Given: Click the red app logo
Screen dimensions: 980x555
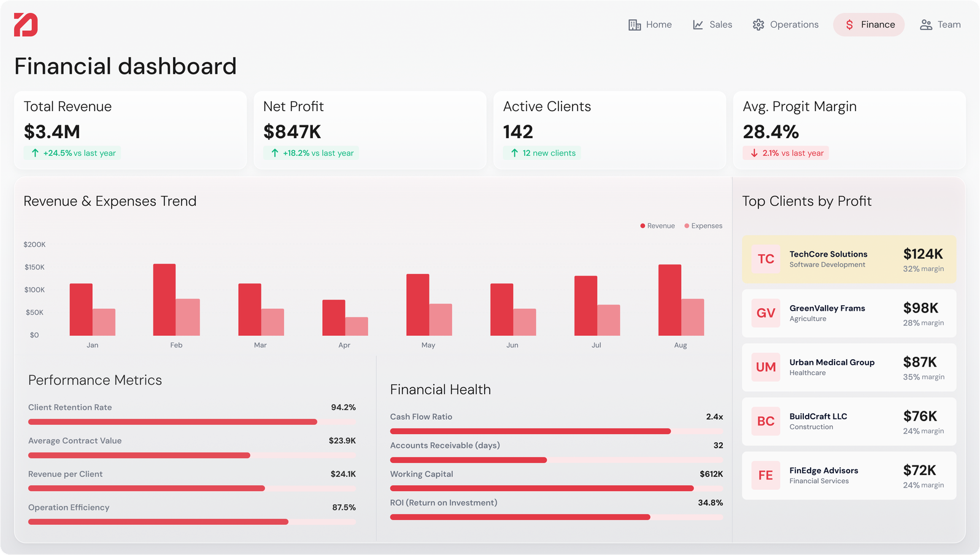Looking at the screenshot, I should pos(26,25).
